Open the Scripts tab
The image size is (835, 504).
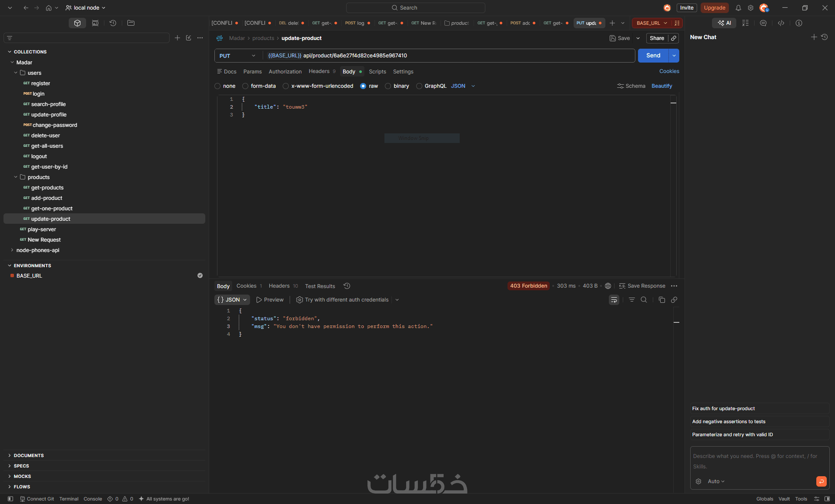click(x=377, y=72)
